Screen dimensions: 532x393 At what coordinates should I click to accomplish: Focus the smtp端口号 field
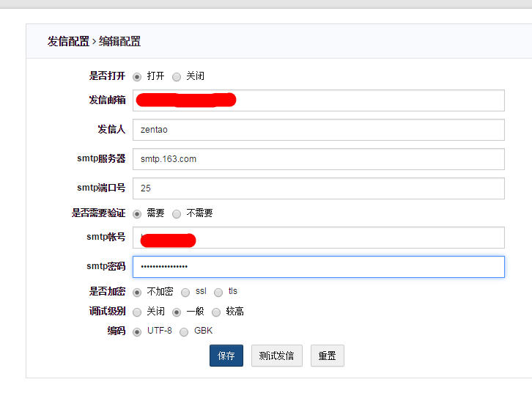tap(319, 188)
